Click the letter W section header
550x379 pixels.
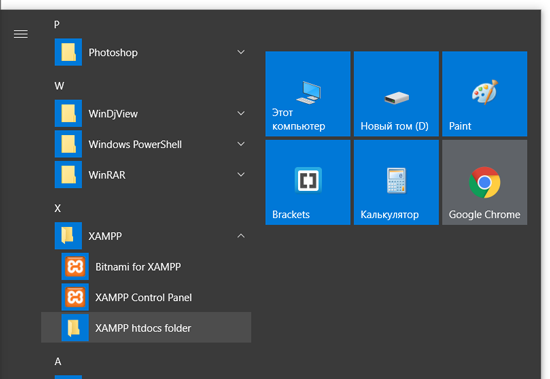pyautogui.click(x=59, y=86)
